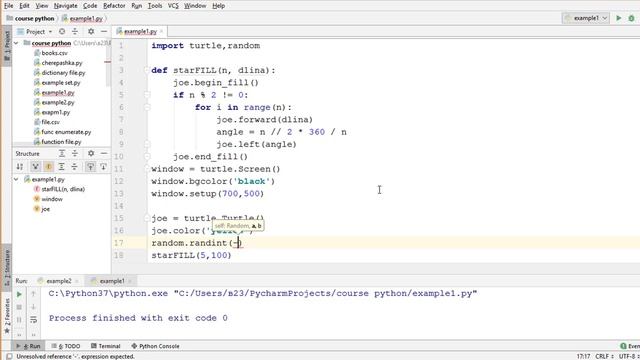This screenshot has height=360, width=640.
Task: Open the 4: Run tool window
Action: tap(29, 346)
